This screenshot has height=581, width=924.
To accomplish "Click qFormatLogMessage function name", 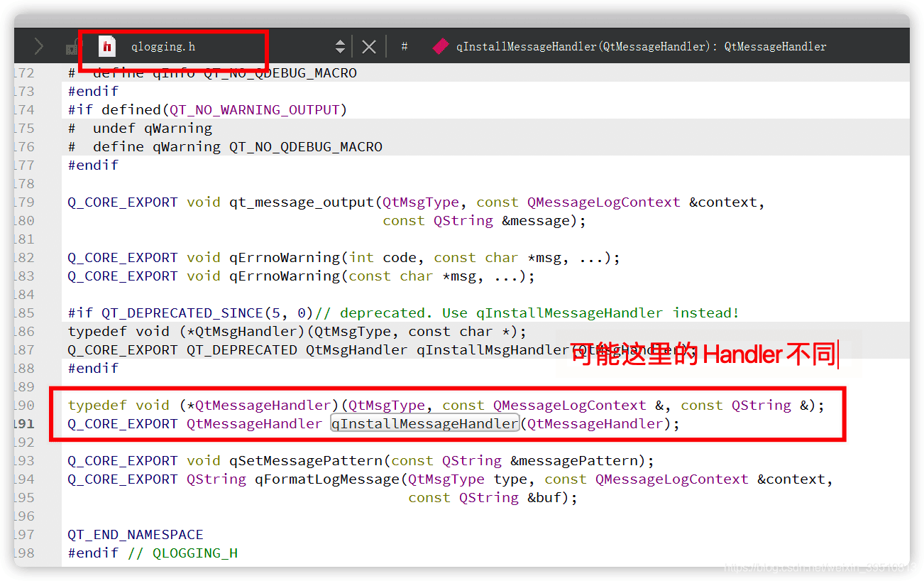I will pos(327,479).
